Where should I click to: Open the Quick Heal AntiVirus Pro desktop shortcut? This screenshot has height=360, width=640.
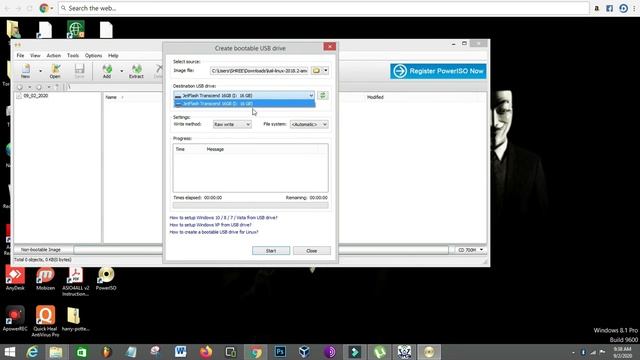click(x=45, y=322)
